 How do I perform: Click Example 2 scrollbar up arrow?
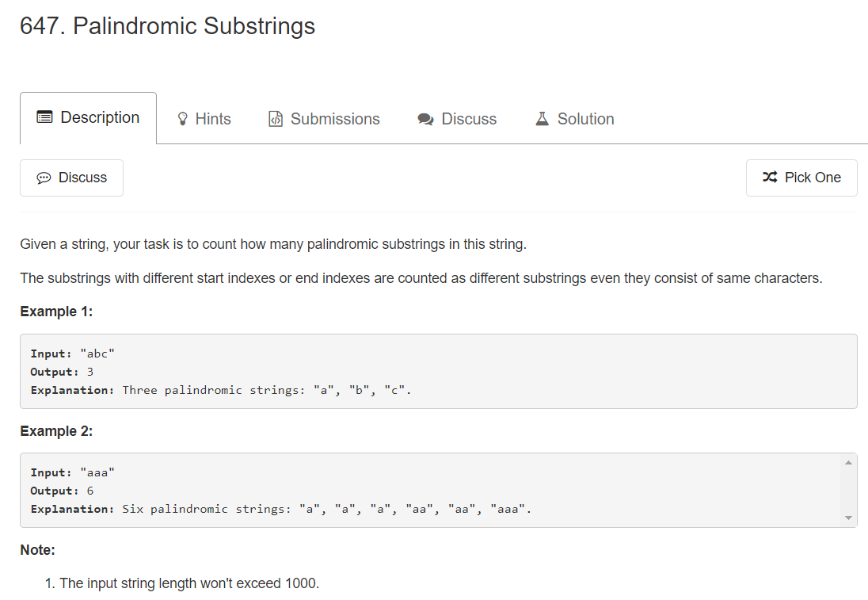849,463
